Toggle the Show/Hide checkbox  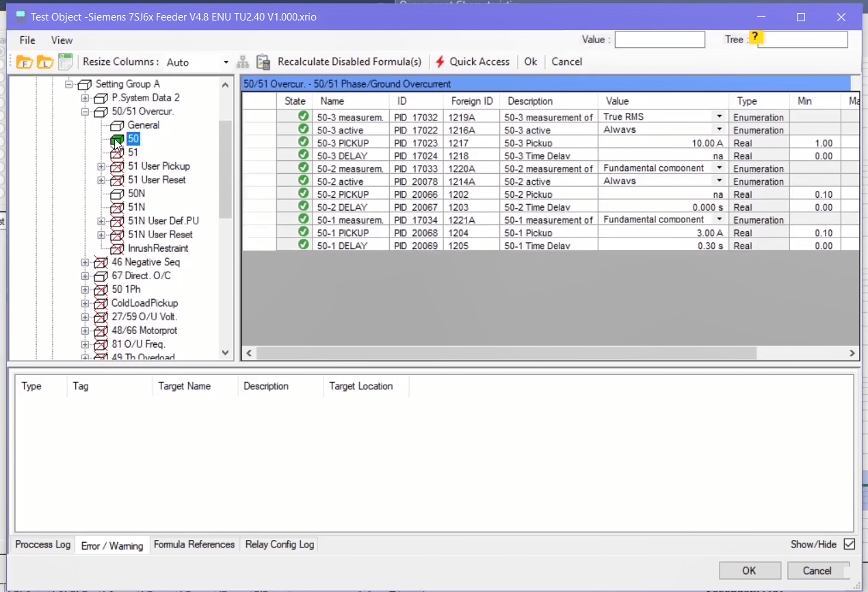[x=849, y=544]
